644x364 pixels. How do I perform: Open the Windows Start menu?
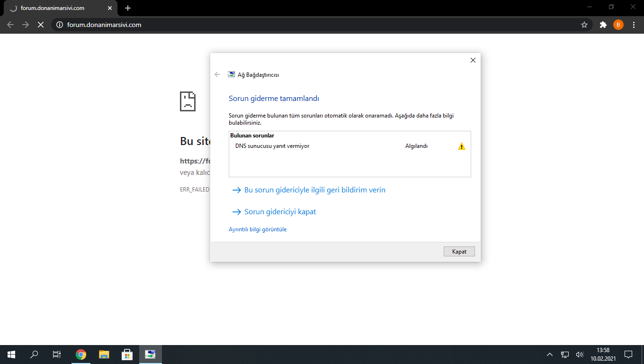[x=11, y=355]
